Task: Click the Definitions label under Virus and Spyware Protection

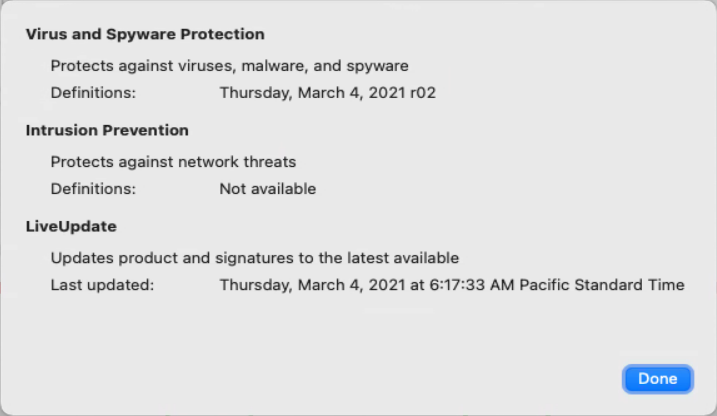Action: click(93, 93)
